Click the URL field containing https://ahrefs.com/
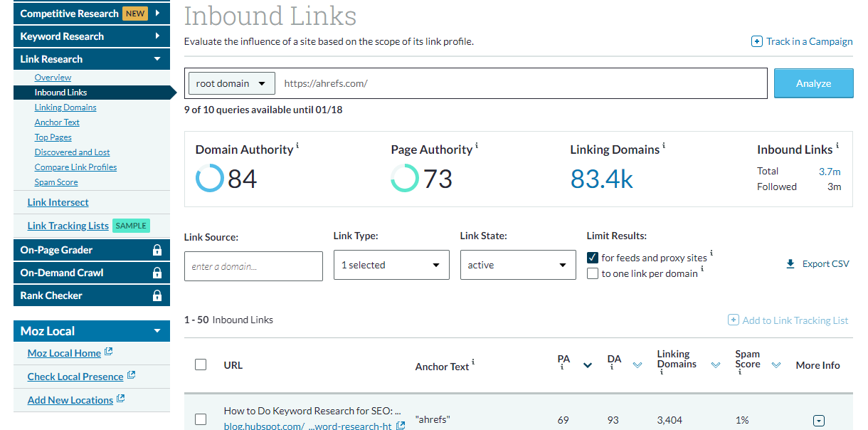Screen dimensions: 868x430 coord(522,83)
